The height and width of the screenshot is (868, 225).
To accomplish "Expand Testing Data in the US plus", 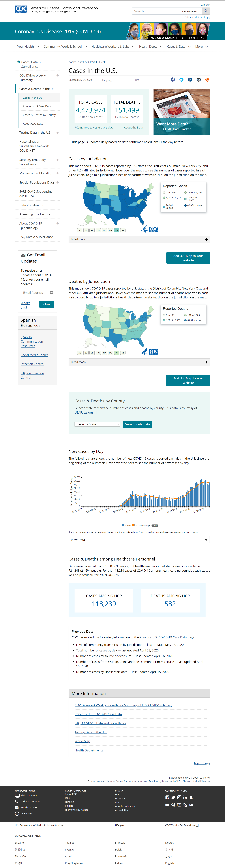I will click(x=58, y=133).
